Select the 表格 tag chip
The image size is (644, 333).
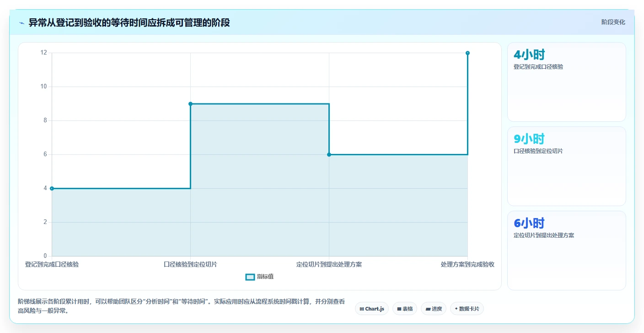pyautogui.click(x=405, y=309)
